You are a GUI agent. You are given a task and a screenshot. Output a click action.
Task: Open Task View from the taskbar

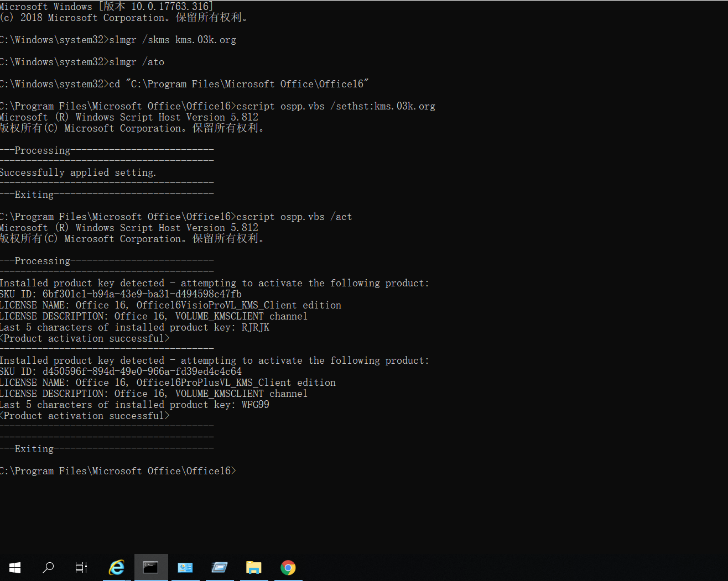pos(81,568)
